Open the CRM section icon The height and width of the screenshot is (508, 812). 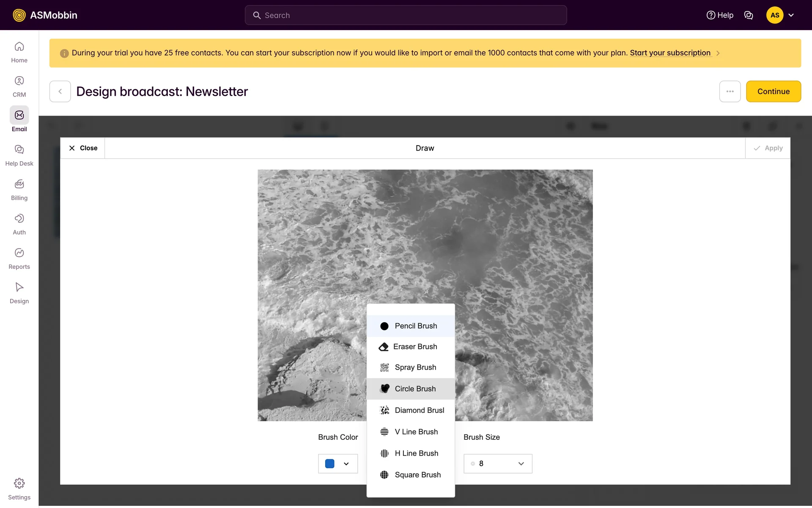[x=19, y=81]
